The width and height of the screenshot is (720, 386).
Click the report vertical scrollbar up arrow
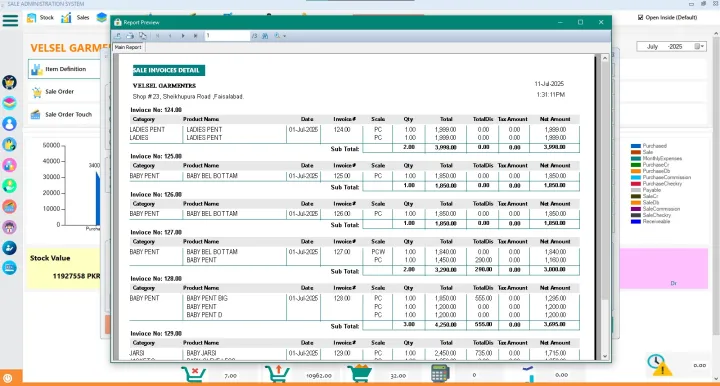605,58
